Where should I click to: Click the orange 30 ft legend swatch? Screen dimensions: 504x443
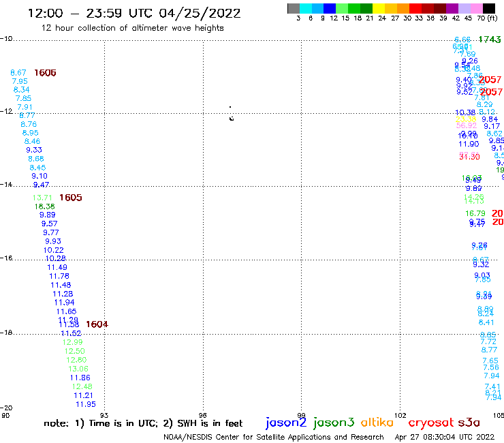pyautogui.click(x=403, y=8)
